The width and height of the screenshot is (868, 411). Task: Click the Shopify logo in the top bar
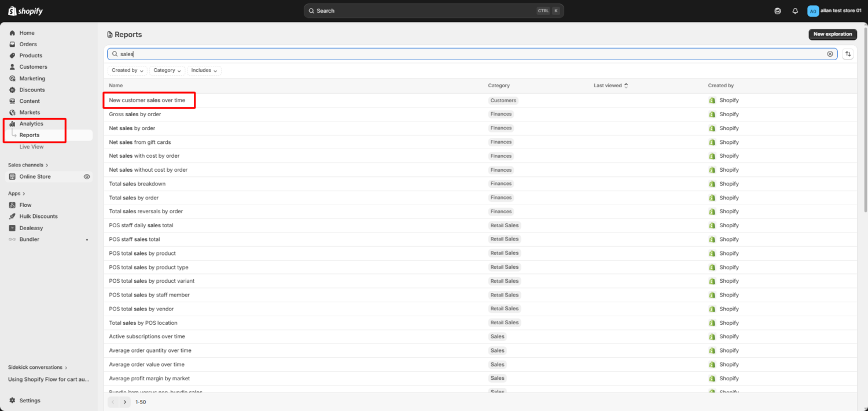pos(25,11)
